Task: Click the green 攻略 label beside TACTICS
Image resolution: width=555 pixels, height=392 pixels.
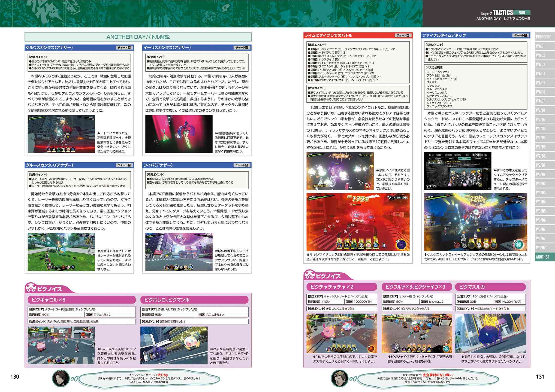Action: pyautogui.click(x=522, y=13)
